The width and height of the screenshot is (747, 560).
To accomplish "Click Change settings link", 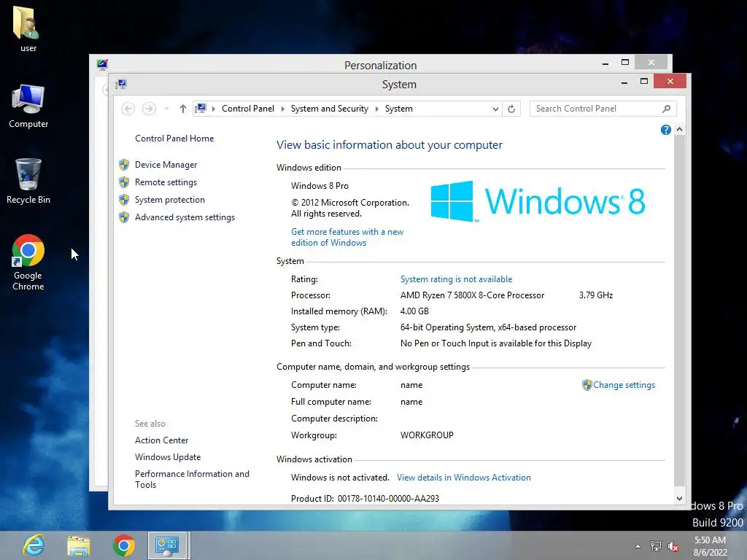I will pyautogui.click(x=624, y=385).
